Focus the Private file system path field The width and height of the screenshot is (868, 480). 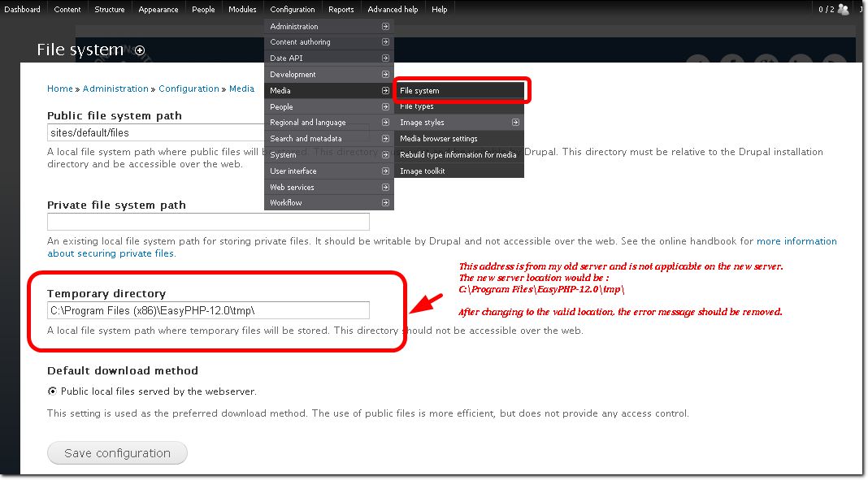[208, 222]
